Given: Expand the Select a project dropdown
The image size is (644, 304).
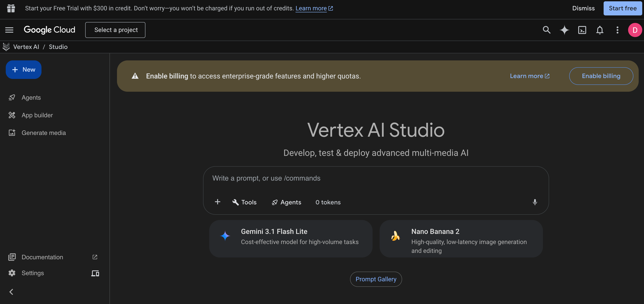Looking at the screenshot, I should click(115, 30).
